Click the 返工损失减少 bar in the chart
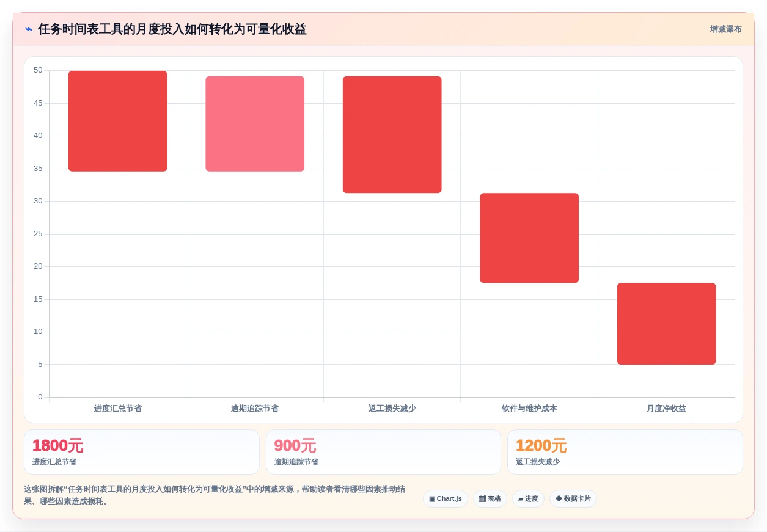The width and height of the screenshot is (767, 532). 392,134
